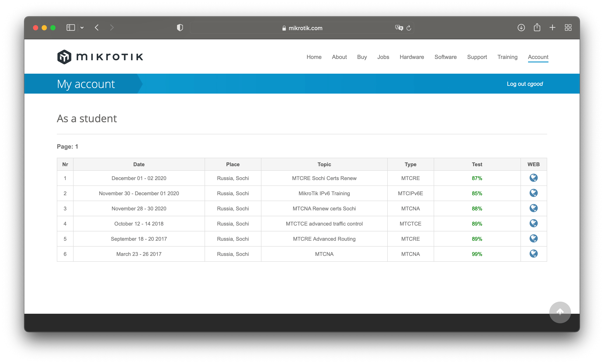Click the 99% test score
The height and width of the screenshot is (364, 604).
[x=477, y=254]
